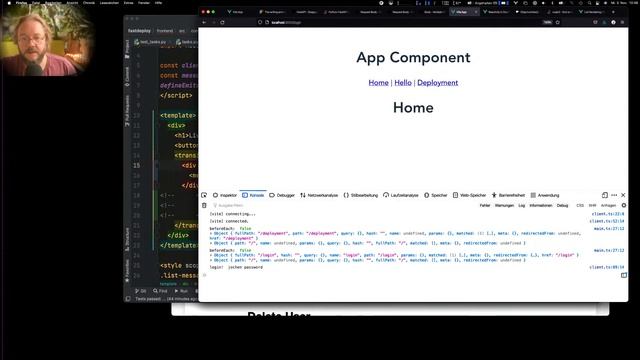Switch to the Netzwerkanalyse tab
This screenshot has width=640, height=360.
pos(319,195)
